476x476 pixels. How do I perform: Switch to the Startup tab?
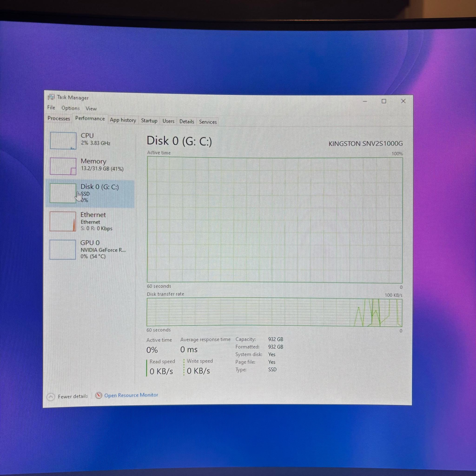149,121
